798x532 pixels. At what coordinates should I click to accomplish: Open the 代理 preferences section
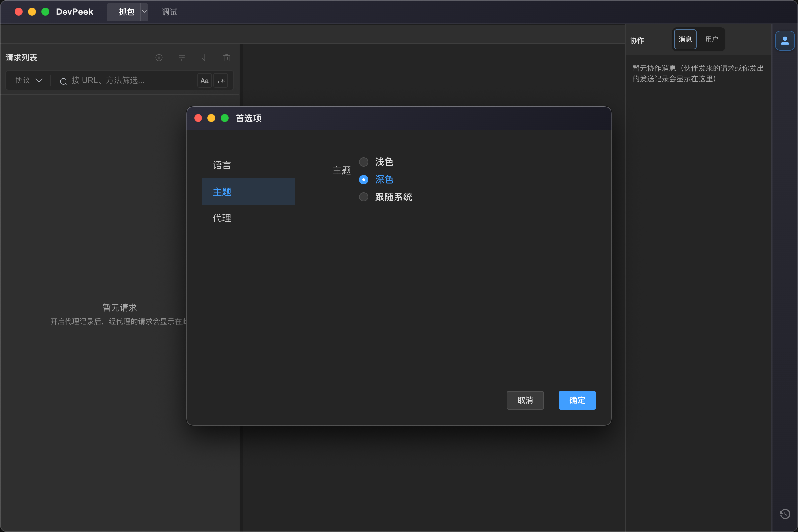tap(248, 218)
